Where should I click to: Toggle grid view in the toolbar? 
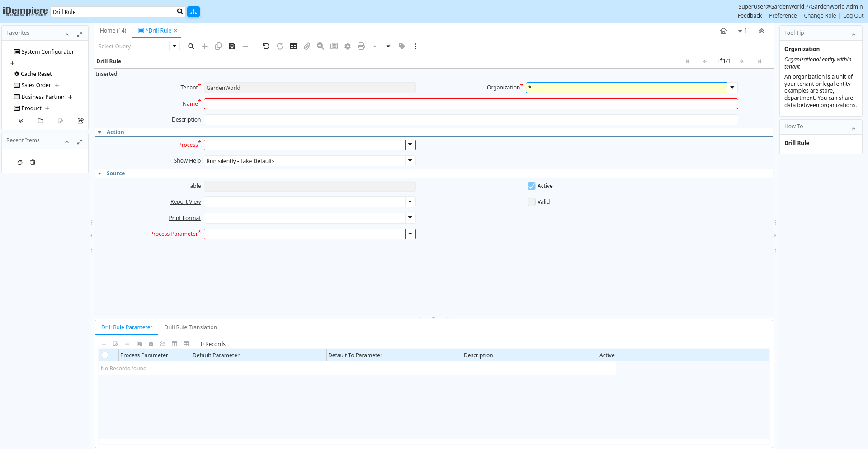(293, 46)
